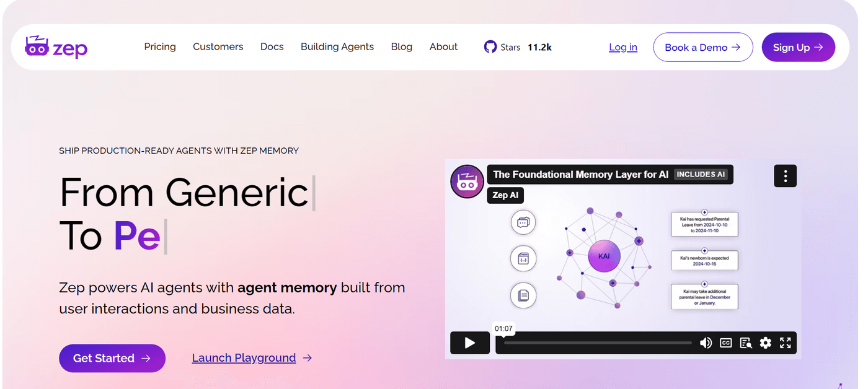
Task: Go to Docs
Action: point(272,46)
